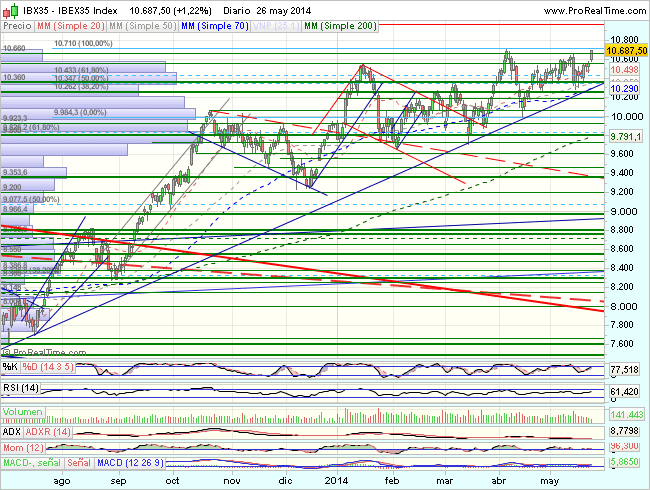The image size is (650, 490).
Task: Click the ADX indicator label
Action: click(x=13, y=430)
